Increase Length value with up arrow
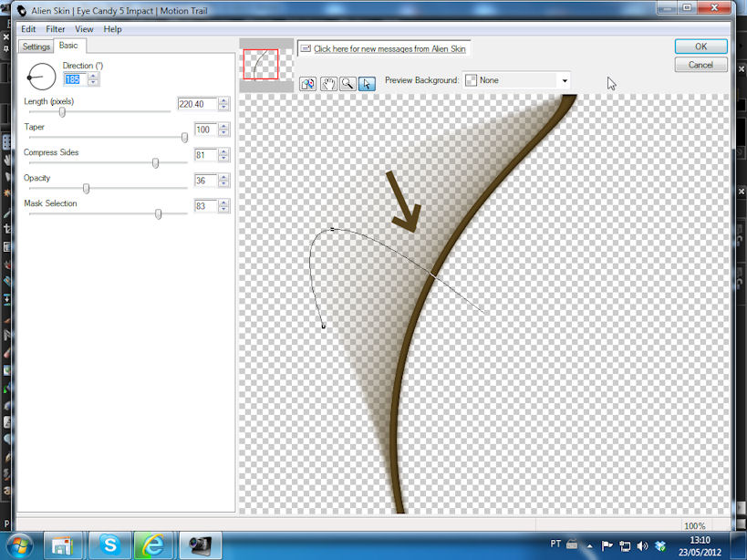 pyautogui.click(x=223, y=100)
